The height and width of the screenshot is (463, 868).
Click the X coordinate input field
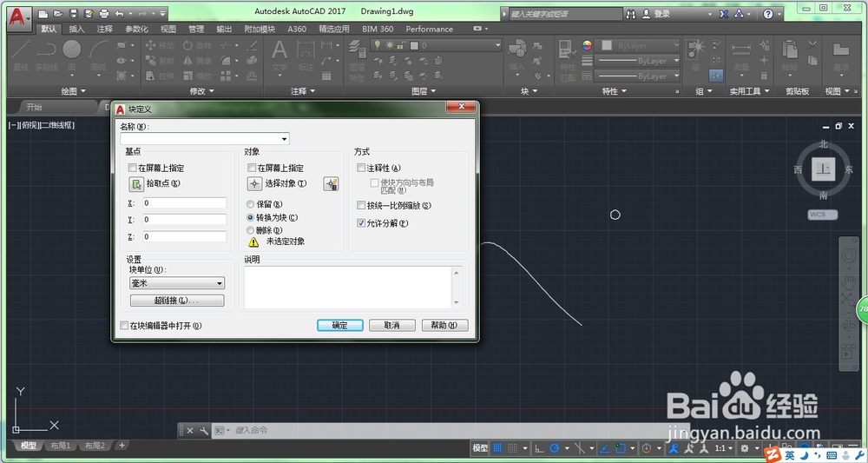[x=185, y=203]
